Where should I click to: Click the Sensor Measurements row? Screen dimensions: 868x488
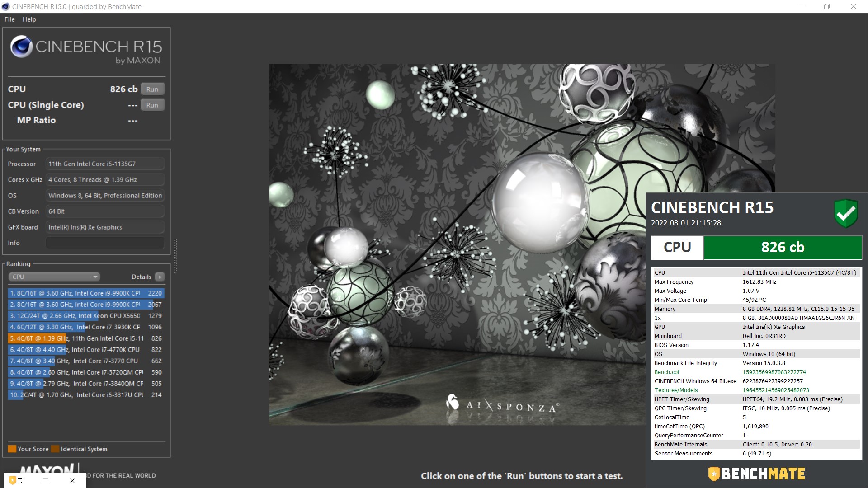[x=756, y=453]
